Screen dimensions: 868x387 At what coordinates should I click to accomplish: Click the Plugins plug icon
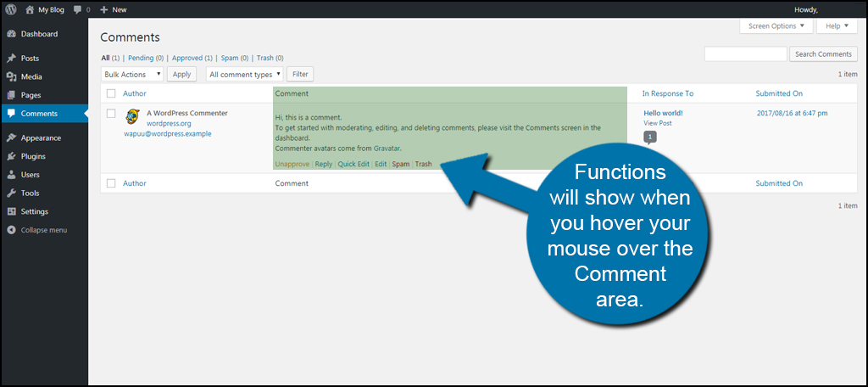point(10,156)
